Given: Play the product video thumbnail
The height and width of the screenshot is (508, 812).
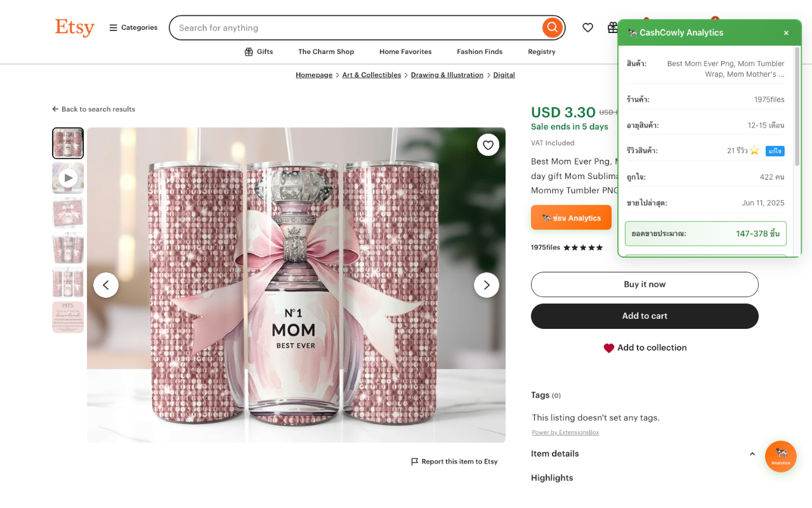Looking at the screenshot, I should tap(68, 178).
